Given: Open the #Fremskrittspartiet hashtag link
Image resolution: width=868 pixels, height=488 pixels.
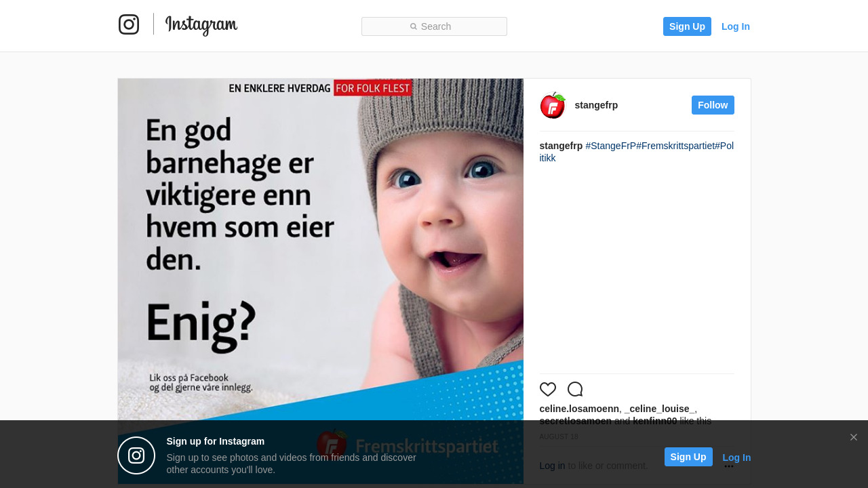Looking at the screenshot, I should pyautogui.click(x=675, y=146).
